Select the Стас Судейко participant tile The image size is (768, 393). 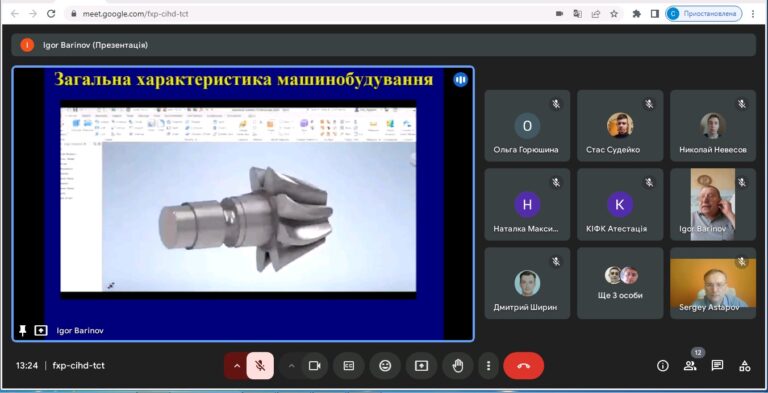tap(620, 126)
